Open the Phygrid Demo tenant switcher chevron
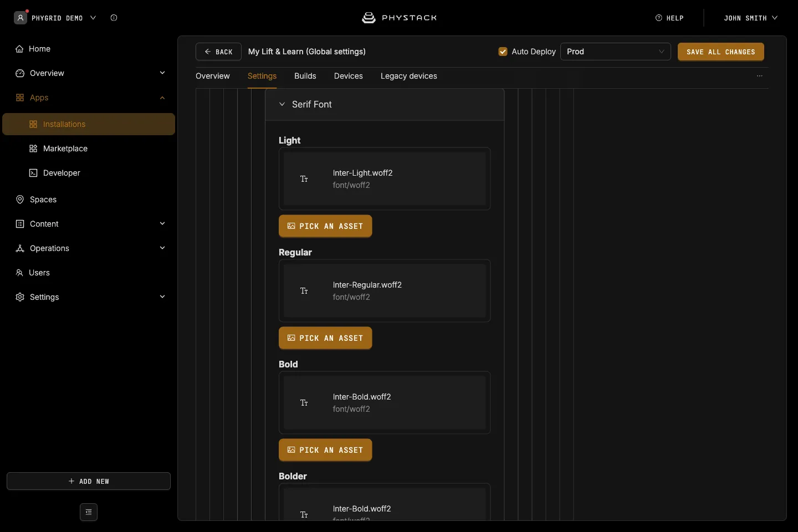798x532 pixels. (93, 18)
